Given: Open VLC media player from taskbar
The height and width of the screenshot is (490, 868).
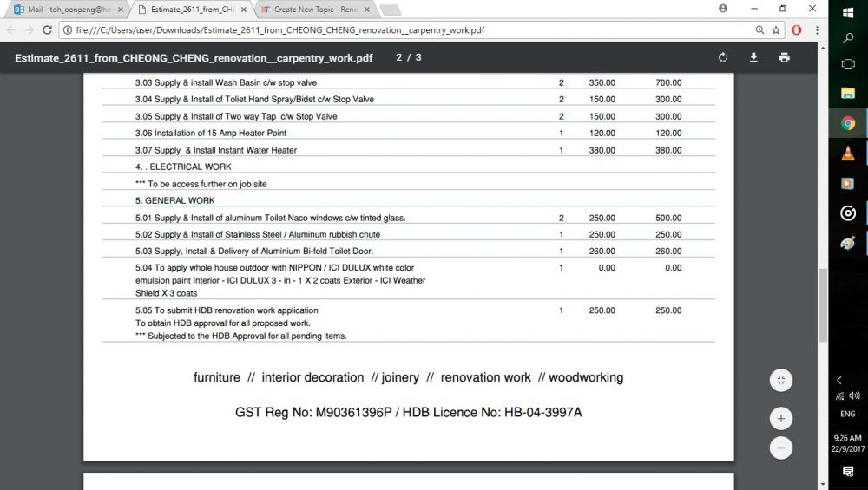Looking at the screenshot, I should tap(848, 153).
